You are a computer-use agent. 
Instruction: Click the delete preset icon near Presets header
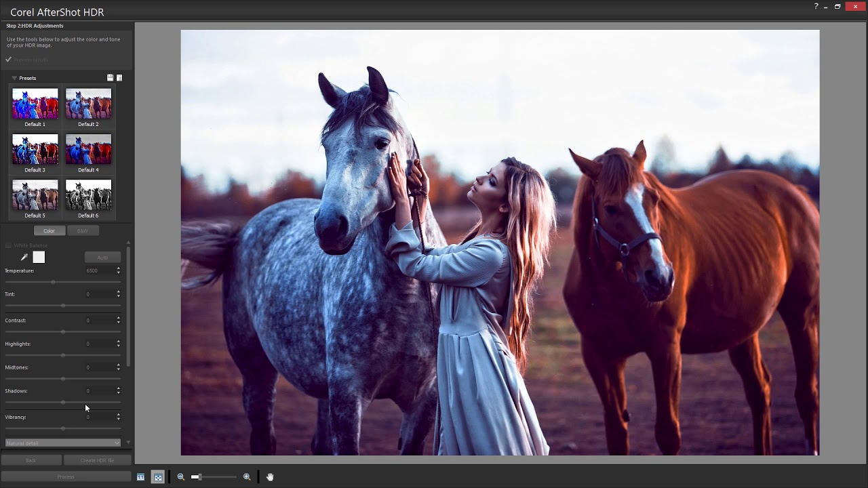[119, 77]
